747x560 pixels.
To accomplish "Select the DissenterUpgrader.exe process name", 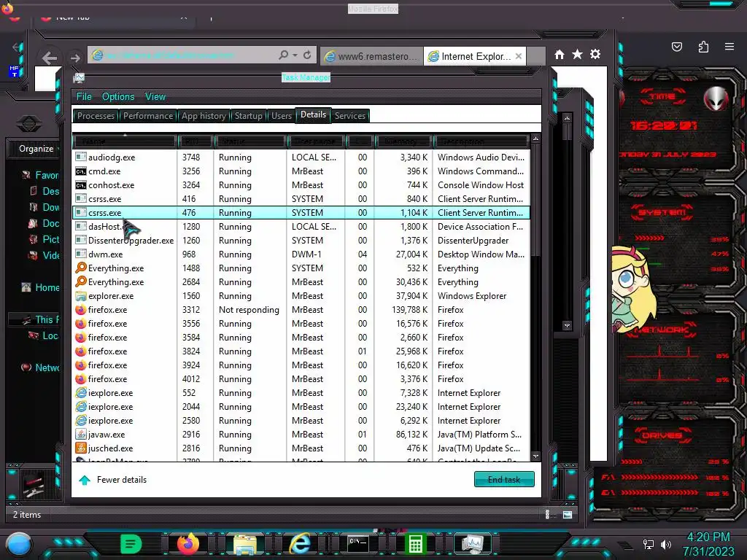I will click(131, 241).
